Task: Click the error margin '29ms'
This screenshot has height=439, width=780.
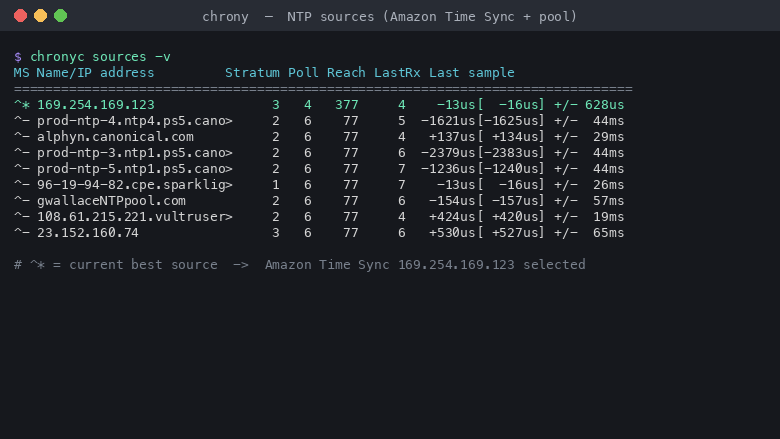Action: click(x=608, y=137)
